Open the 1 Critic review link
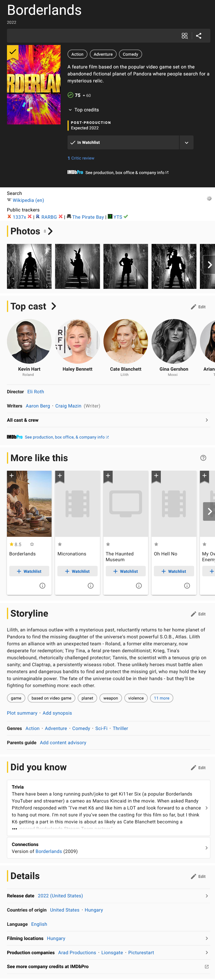This screenshot has width=215, height=980. [81, 158]
